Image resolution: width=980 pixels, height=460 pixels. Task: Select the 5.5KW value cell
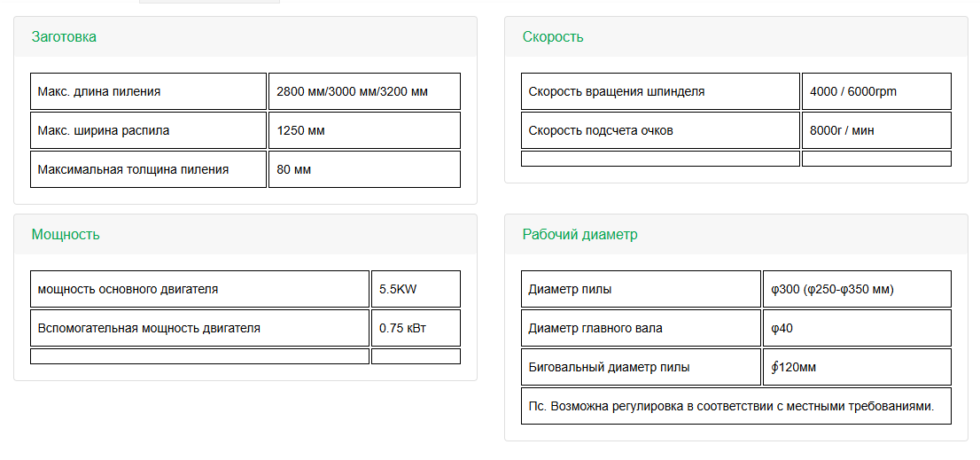pos(416,289)
